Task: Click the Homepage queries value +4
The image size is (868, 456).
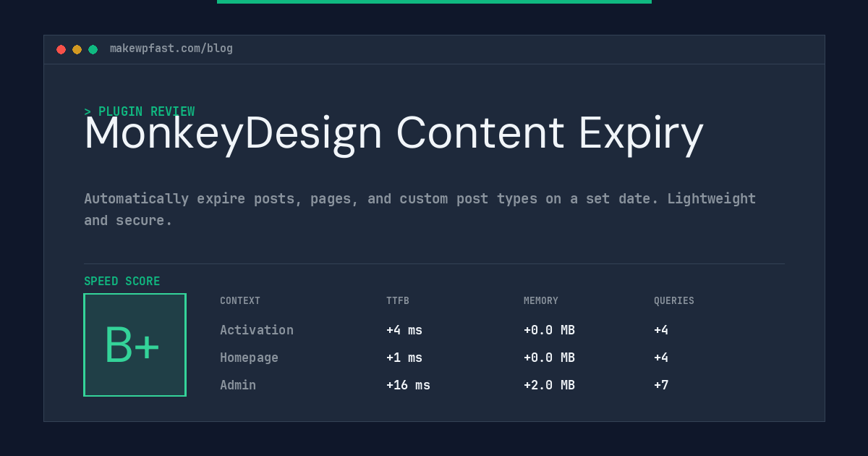Action: click(x=661, y=358)
